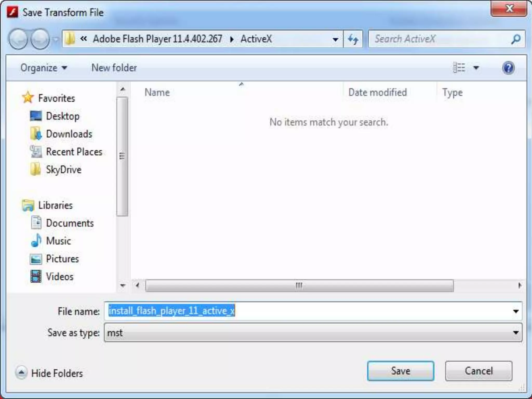532x399 pixels.
Task: Open SkyDrive in the Favorites list
Action: [64, 170]
